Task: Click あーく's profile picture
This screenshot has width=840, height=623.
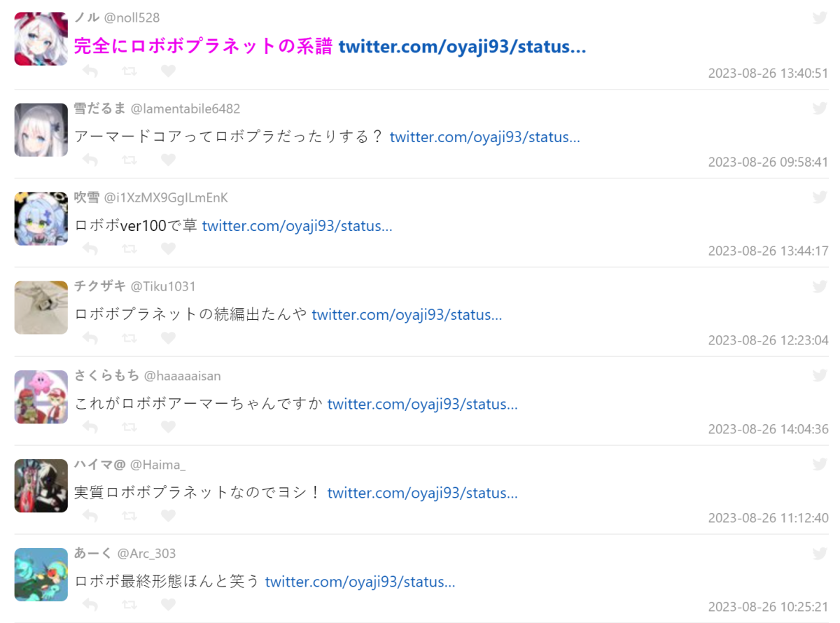Action: click(41, 575)
